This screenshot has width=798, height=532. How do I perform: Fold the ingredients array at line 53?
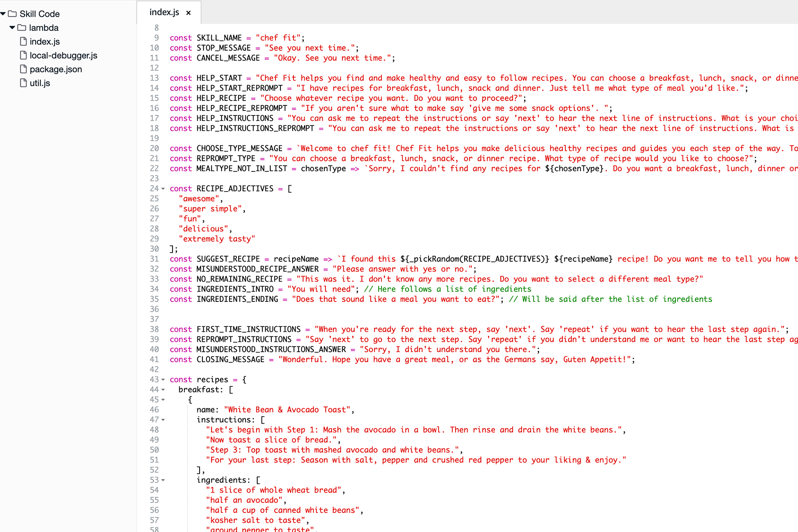pos(163,480)
